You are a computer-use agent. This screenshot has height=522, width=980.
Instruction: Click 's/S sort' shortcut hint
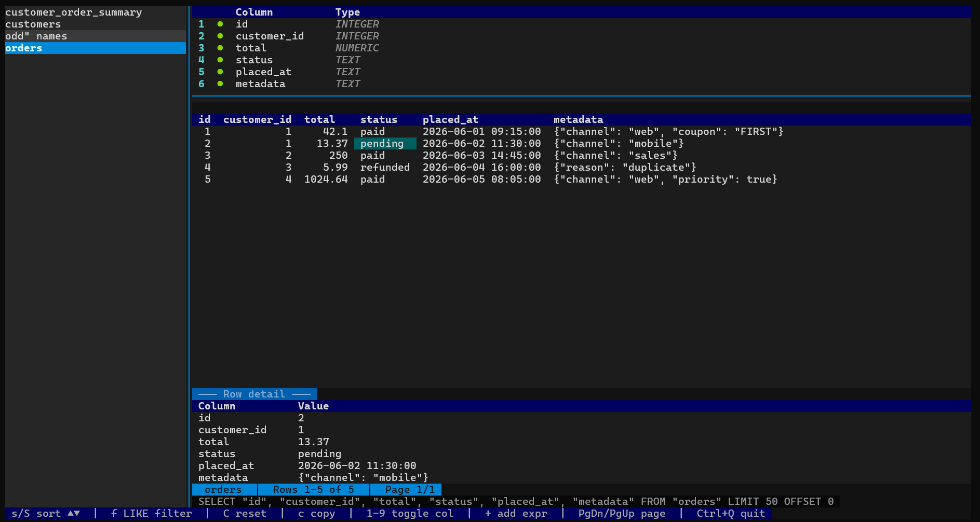[46, 513]
